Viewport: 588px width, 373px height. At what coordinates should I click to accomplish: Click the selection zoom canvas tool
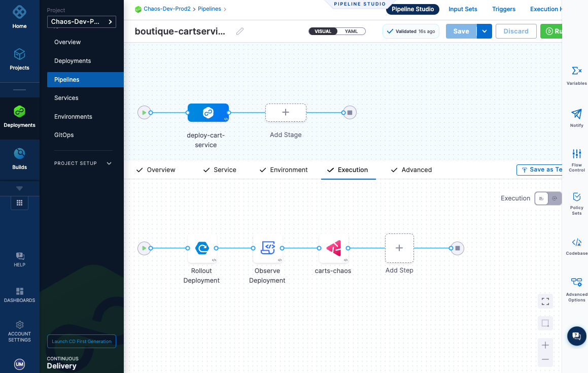tap(545, 323)
